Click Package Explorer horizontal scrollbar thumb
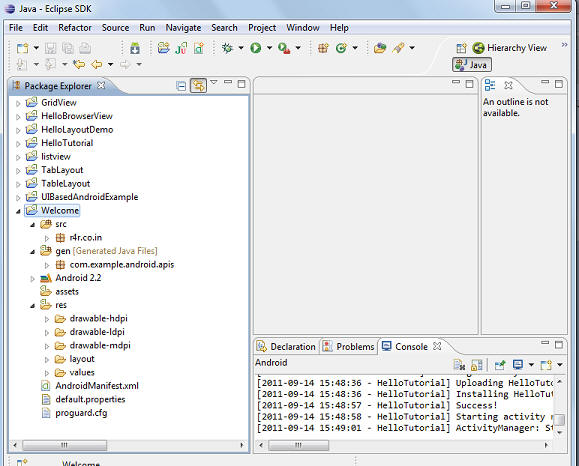 (65, 445)
